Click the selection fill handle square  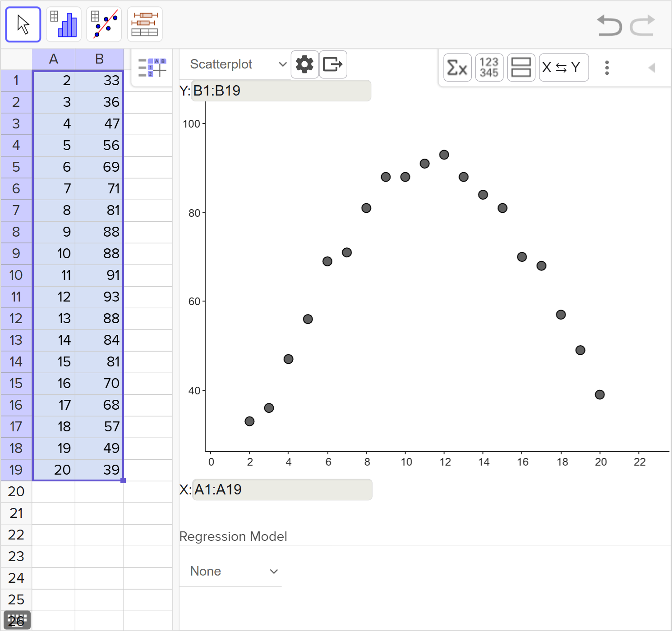[123, 480]
